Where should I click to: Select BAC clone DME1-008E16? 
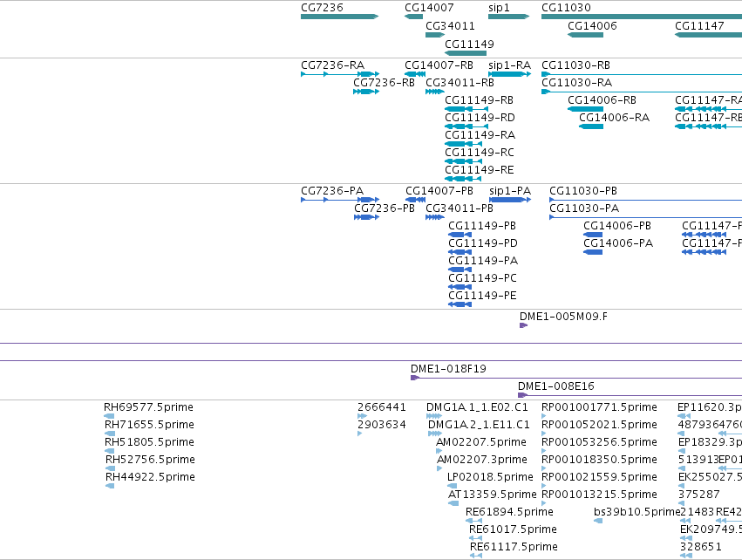pyautogui.click(x=630, y=395)
